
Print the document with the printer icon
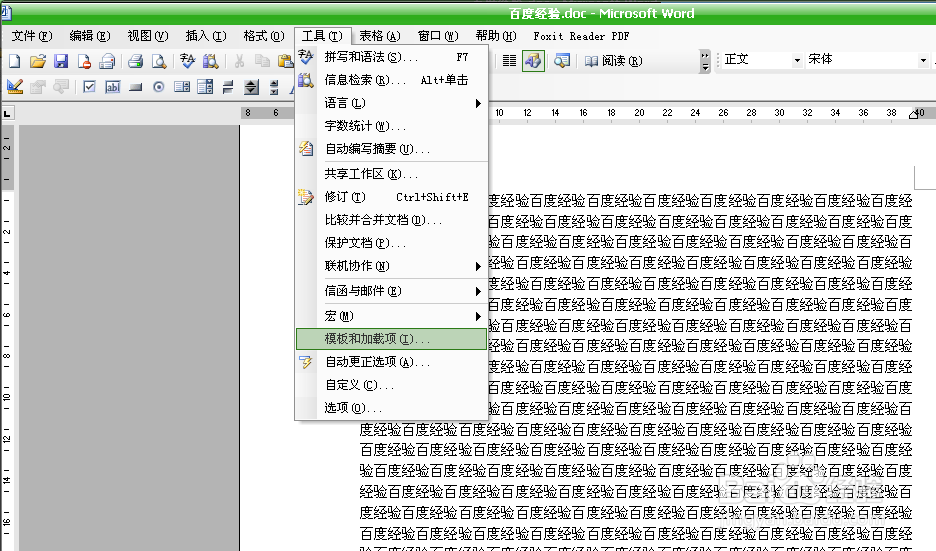(x=136, y=61)
